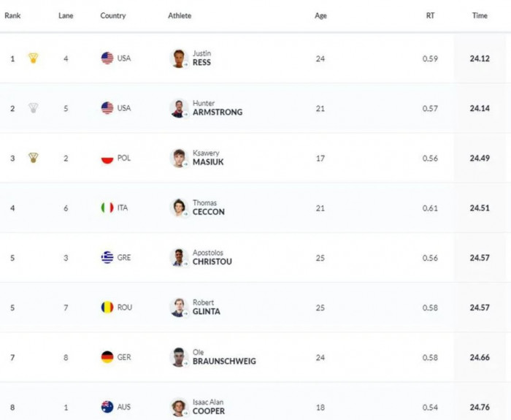Click the Australia flag icon
The width and height of the screenshot is (511, 420).
pyautogui.click(x=107, y=407)
